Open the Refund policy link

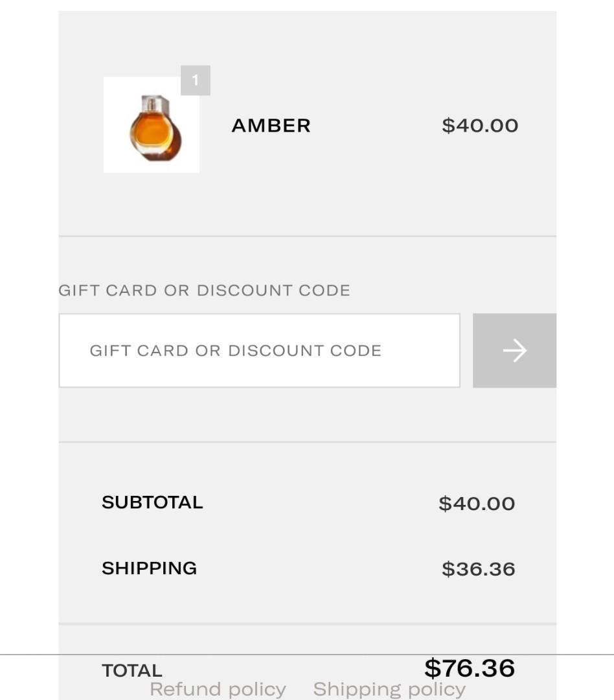pyautogui.click(x=218, y=689)
